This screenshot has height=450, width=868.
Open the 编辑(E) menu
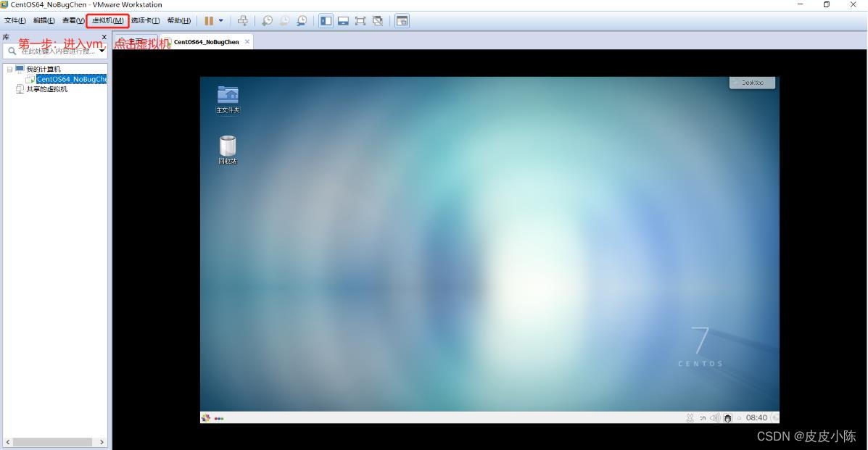[x=44, y=20]
